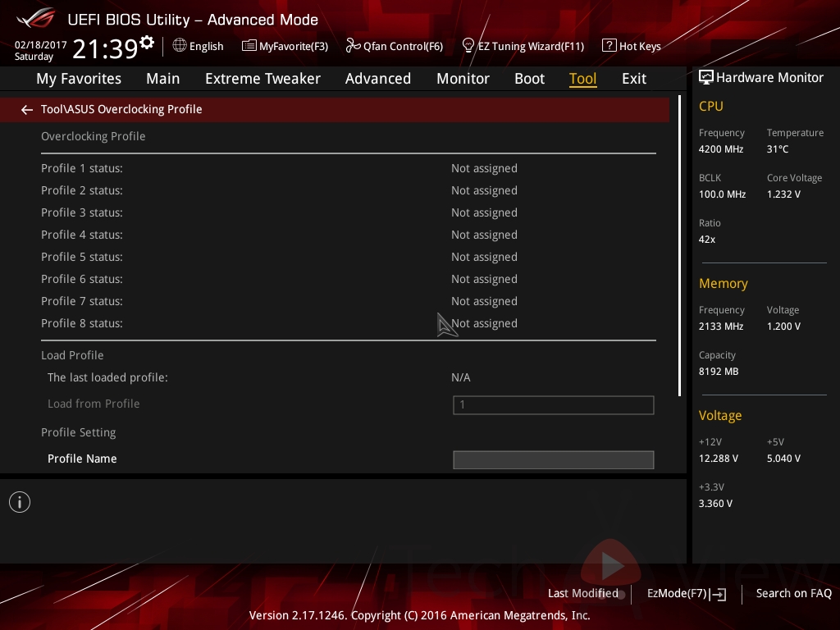Click the Profile Name label
The height and width of the screenshot is (630, 840).
(x=82, y=459)
